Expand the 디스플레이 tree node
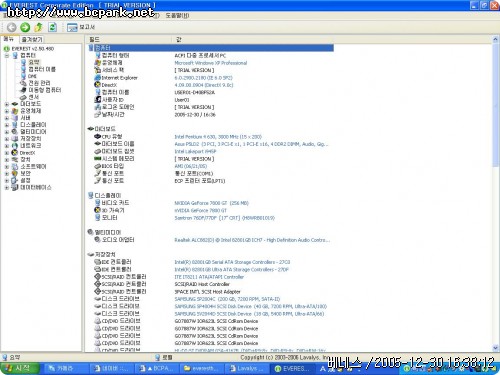This screenshot has width=500, height=375. pos(7,125)
